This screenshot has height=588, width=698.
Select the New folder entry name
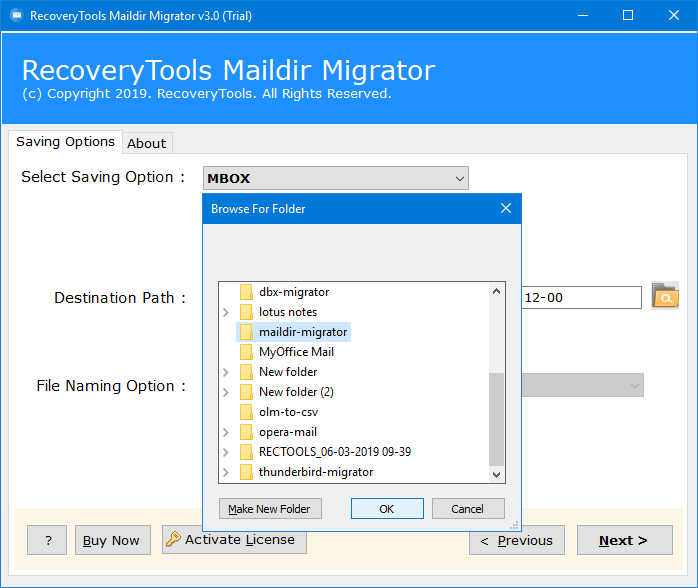(288, 372)
